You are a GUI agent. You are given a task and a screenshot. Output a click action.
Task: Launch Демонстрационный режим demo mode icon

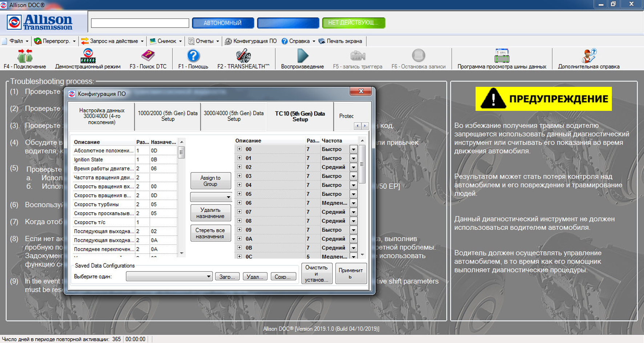pyautogui.click(x=88, y=57)
